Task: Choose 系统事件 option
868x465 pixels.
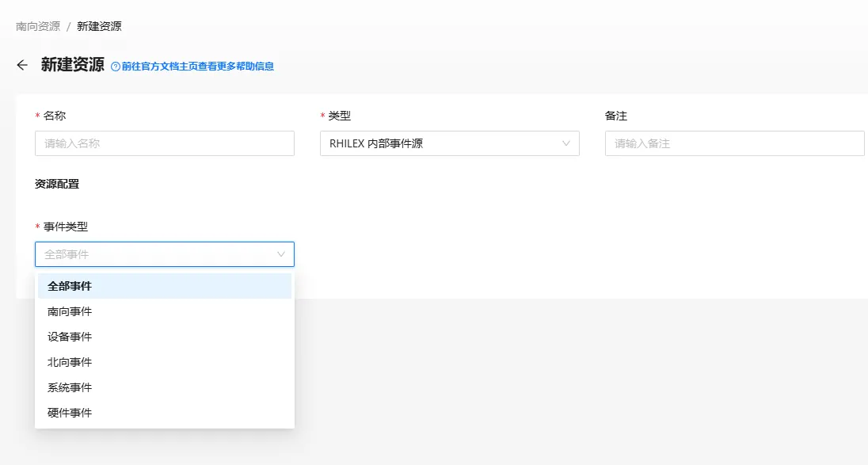Action: point(165,387)
